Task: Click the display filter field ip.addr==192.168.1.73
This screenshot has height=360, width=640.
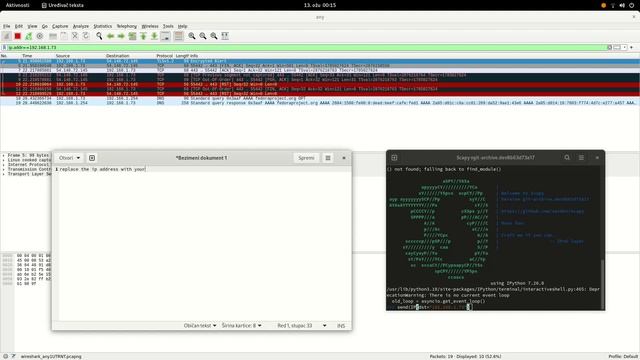Action: pos(306,47)
